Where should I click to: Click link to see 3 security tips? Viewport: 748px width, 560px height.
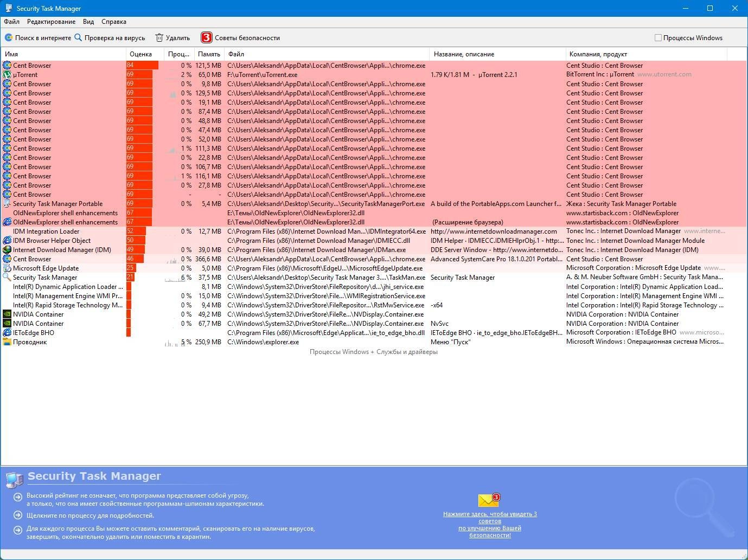point(490,524)
